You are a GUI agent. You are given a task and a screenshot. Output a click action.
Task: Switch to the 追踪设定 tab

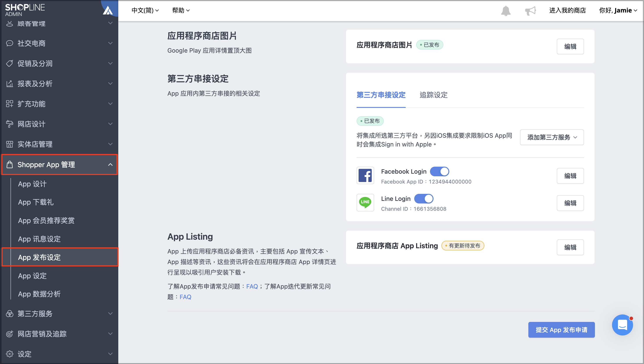(x=433, y=95)
